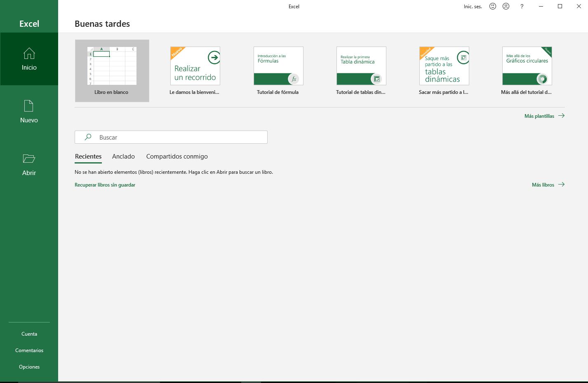Select the Excel logo in the top left corner
Image resolution: width=588 pixels, height=383 pixels.
(x=29, y=23)
